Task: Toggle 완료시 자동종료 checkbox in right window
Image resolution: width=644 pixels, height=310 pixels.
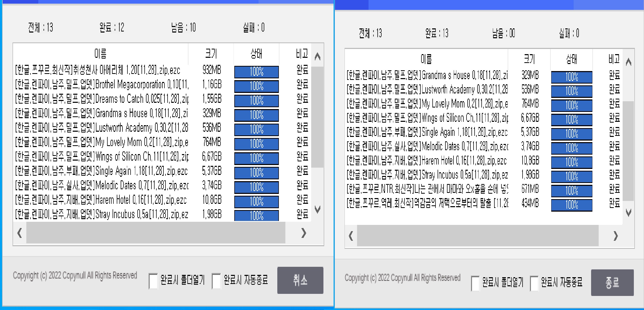Action: pyautogui.click(x=534, y=283)
